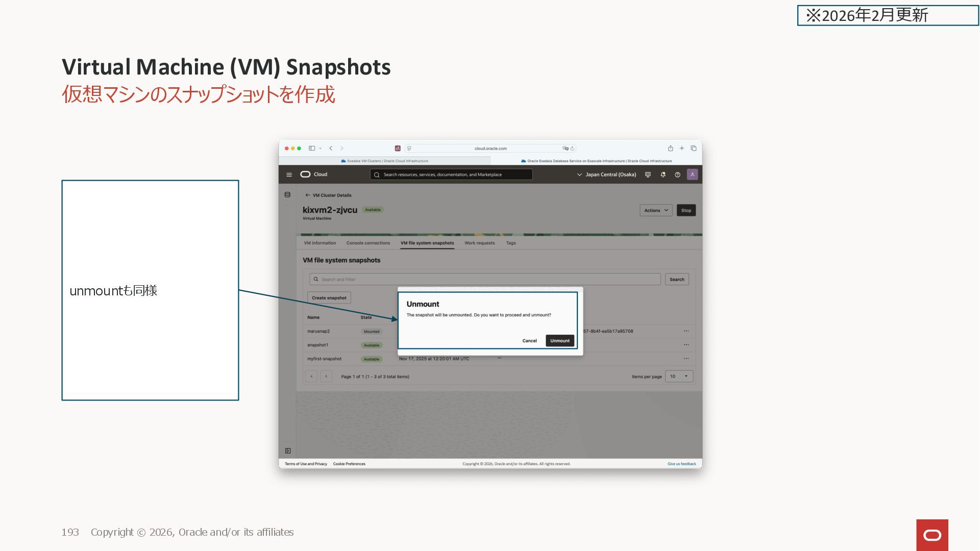Click the database icon in left sidebar
This screenshot has height=551, width=980.
point(287,195)
